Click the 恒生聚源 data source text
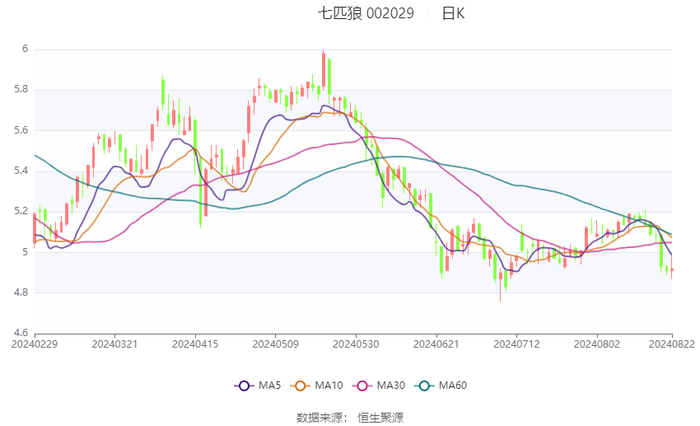700x426 pixels. (381, 417)
